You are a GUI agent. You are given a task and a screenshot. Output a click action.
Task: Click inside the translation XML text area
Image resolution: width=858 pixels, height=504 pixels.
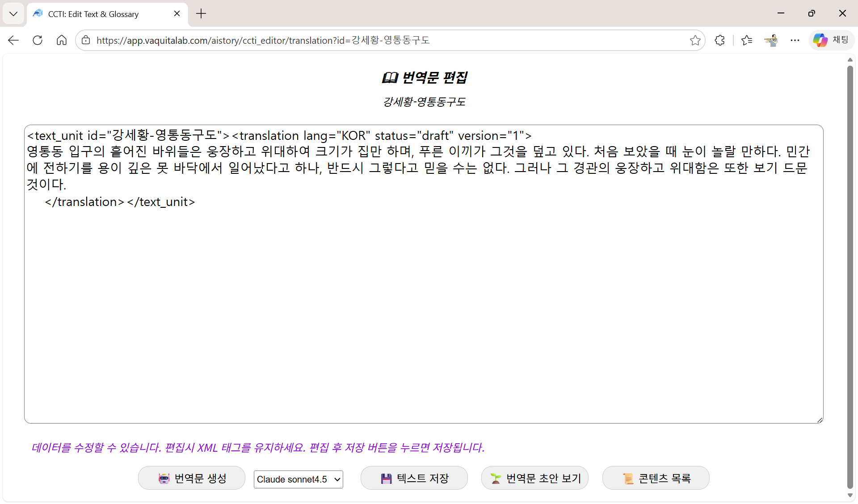click(x=424, y=304)
